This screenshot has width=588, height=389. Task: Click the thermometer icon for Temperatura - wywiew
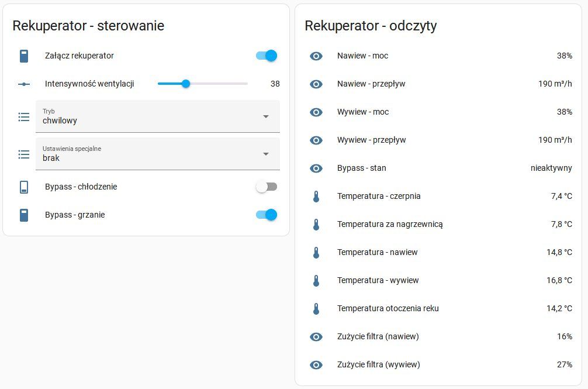[x=316, y=281]
